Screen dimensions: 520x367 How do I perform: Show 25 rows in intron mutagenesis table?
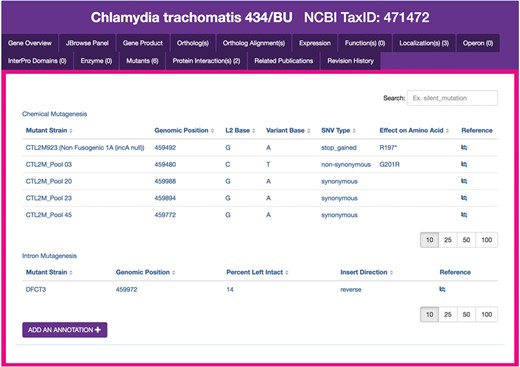pyautogui.click(x=448, y=314)
